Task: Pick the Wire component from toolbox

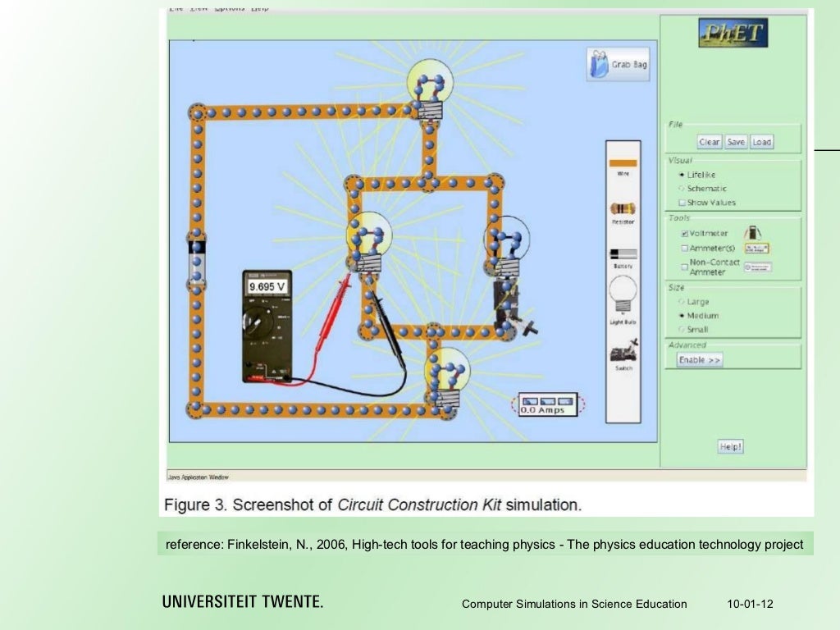Action: [623, 163]
